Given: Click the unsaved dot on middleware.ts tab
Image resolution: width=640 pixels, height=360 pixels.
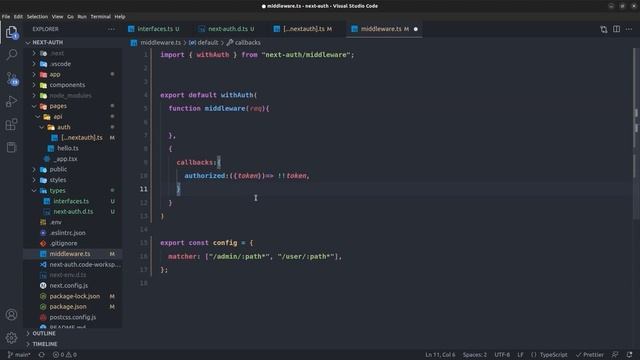Looking at the screenshot, I should 416,29.
